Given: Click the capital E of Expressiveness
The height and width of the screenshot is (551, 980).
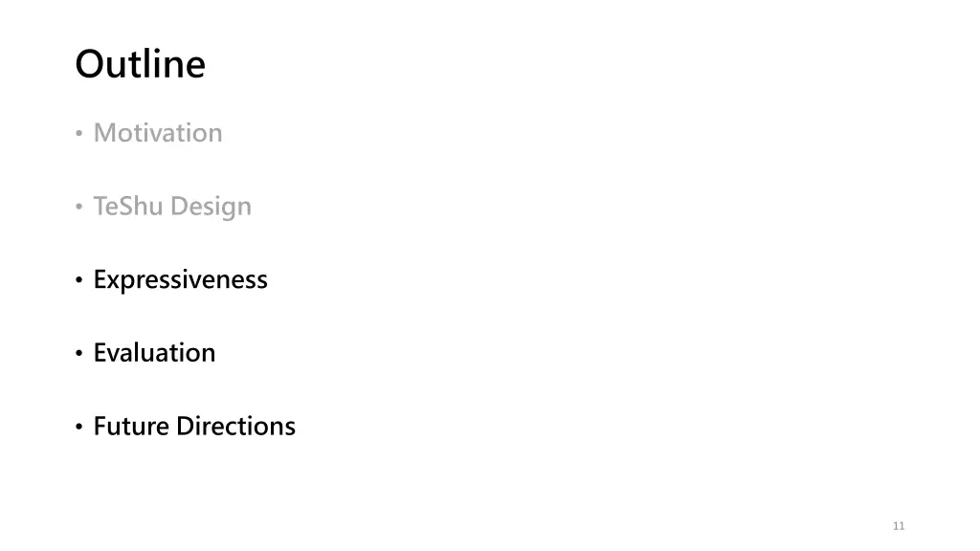Looking at the screenshot, I should tap(100, 279).
